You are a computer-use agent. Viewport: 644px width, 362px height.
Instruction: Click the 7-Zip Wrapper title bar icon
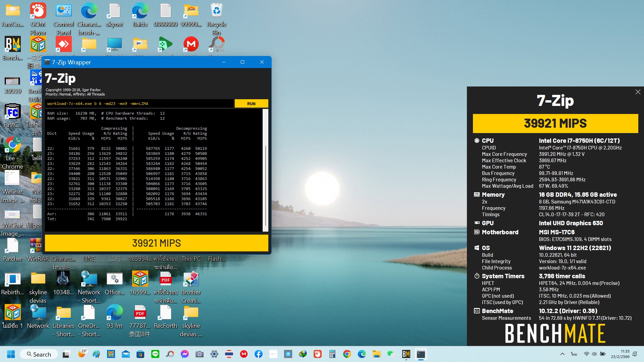click(47, 62)
